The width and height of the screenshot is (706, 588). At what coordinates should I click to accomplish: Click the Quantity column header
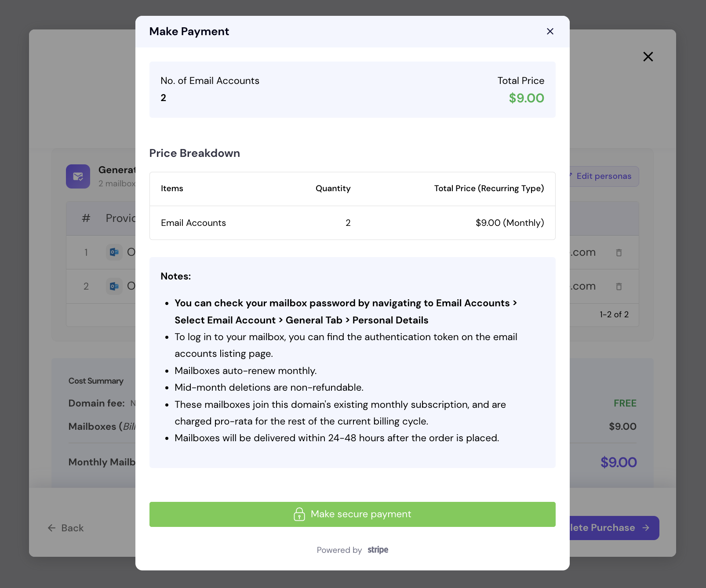333,189
